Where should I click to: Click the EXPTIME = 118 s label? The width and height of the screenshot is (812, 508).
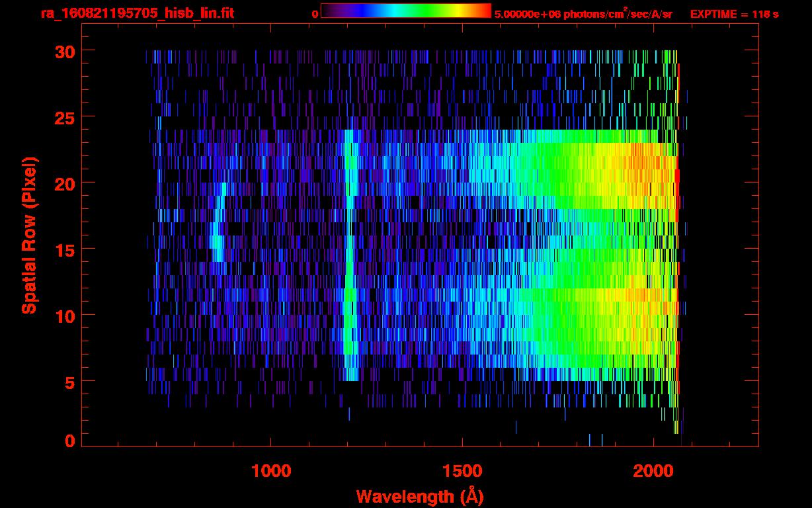734,14
